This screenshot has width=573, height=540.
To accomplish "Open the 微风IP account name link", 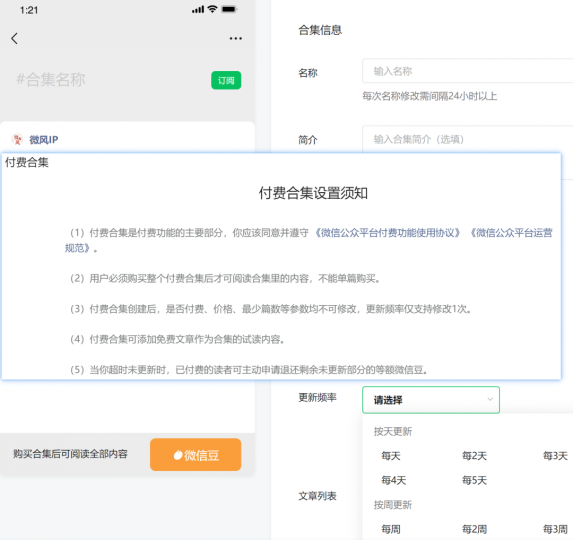I will pyautogui.click(x=43, y=140).
